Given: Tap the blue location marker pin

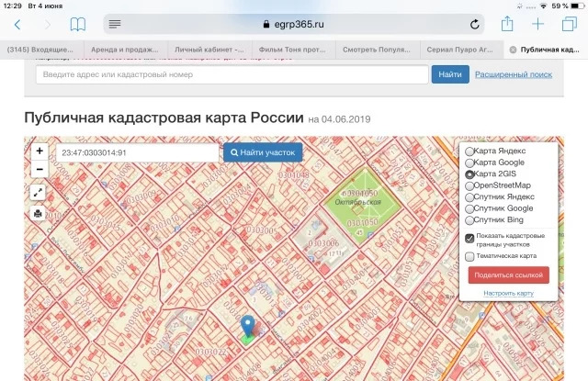Looking at the screenshot, I should 247,325.
